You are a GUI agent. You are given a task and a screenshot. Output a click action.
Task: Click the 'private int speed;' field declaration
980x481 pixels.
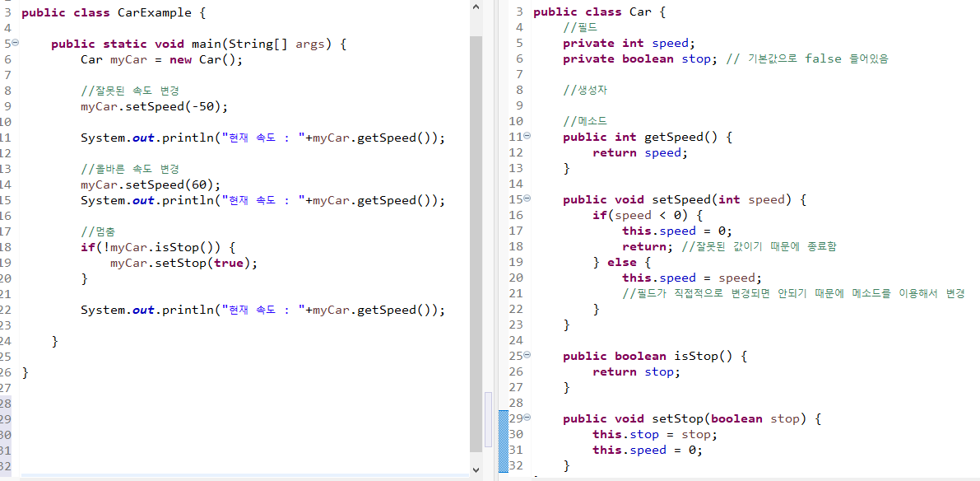pos(629,43)
